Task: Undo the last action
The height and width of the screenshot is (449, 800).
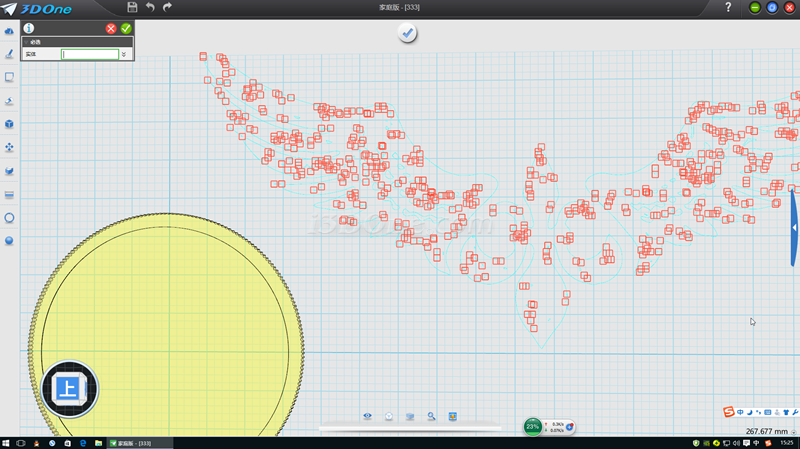Action: point(150,7)
